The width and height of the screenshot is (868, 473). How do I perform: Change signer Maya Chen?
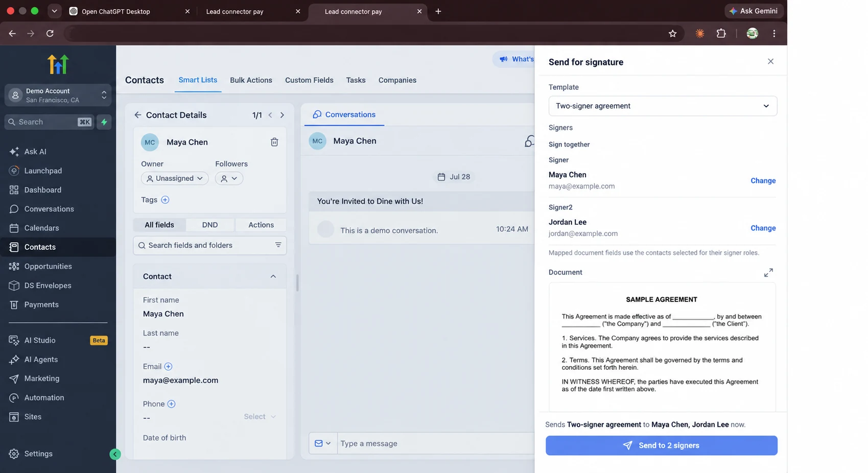pyautogui.click(x=763, y=181)
